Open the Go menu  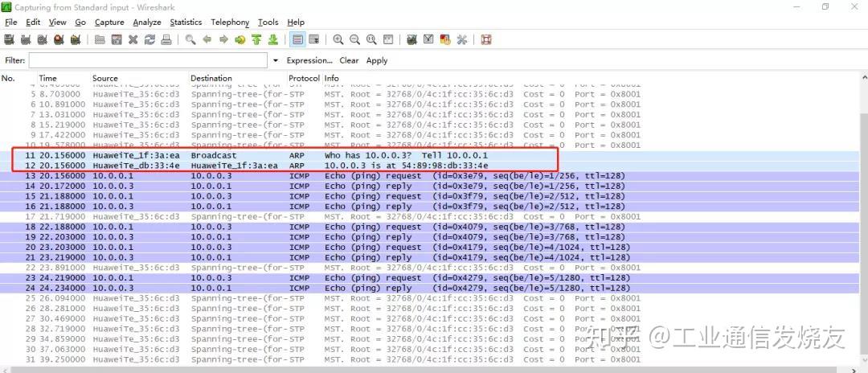coord(80,23)
